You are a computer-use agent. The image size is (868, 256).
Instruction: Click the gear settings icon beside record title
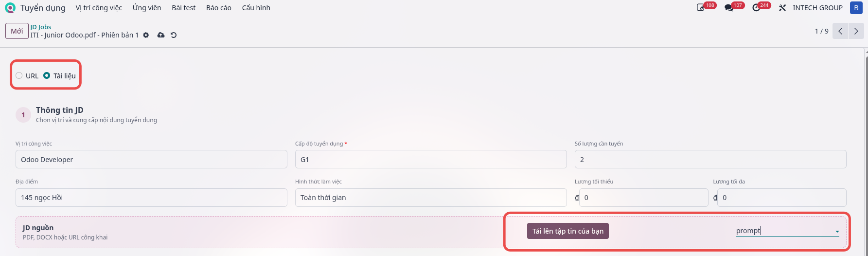(x=146, y=35)
